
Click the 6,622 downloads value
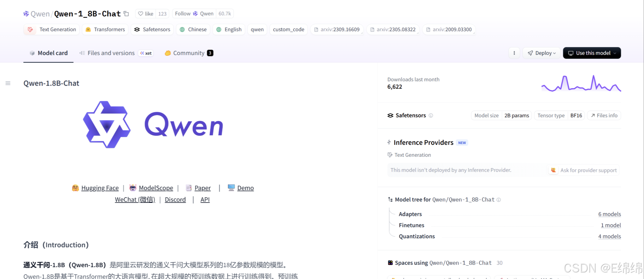coord(395,87)
